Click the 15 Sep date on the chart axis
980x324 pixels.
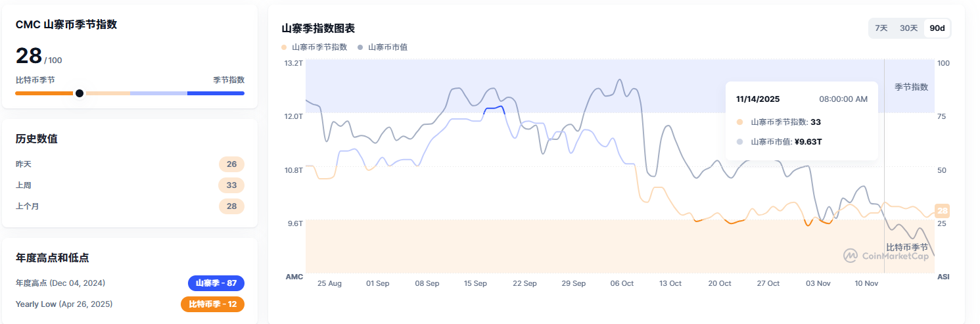pyautogui.click(x=475, y=283)
